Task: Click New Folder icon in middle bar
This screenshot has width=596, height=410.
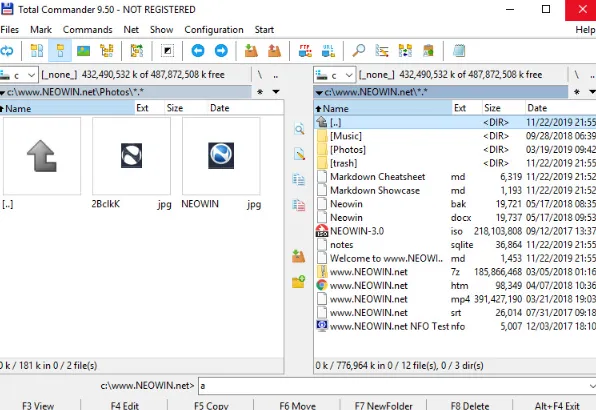Action: pyautogui.click(x=299, y=282)
